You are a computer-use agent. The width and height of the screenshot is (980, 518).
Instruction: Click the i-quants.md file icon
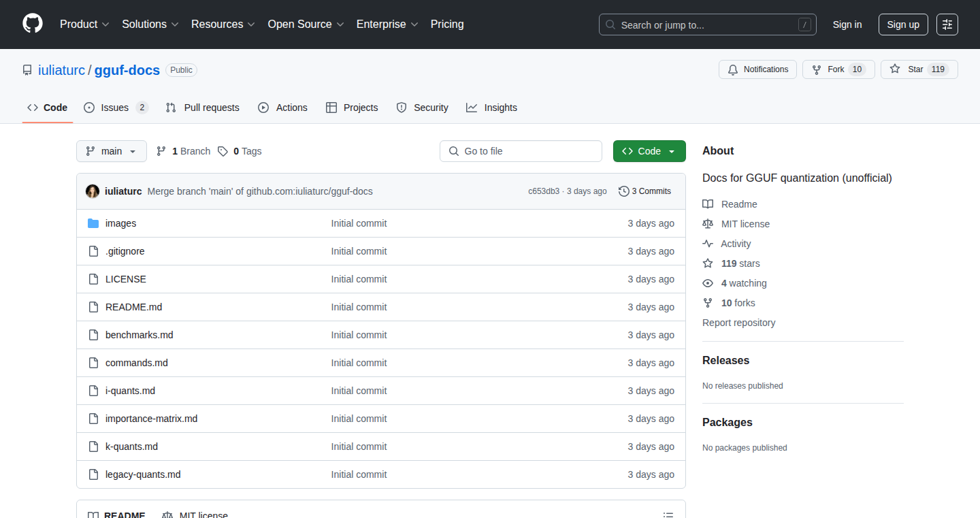(93, 391)
